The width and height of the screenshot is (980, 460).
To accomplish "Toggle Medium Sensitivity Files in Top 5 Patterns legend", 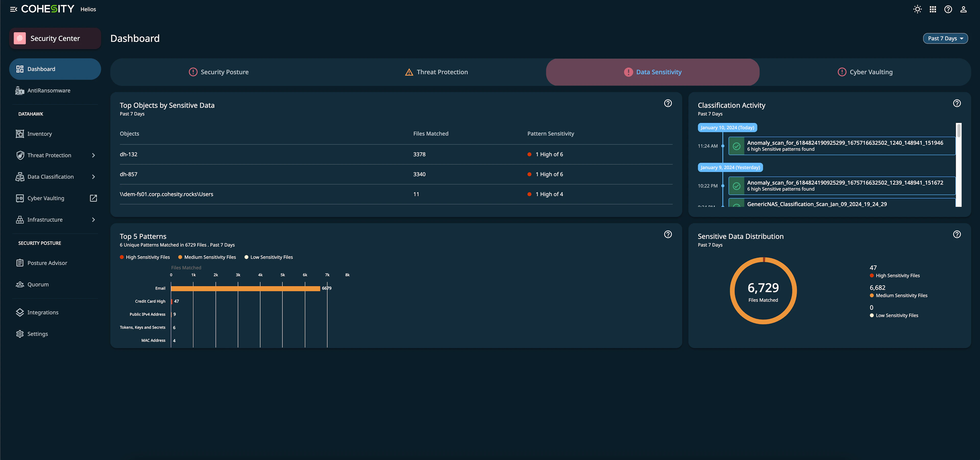I will (207, 257).
